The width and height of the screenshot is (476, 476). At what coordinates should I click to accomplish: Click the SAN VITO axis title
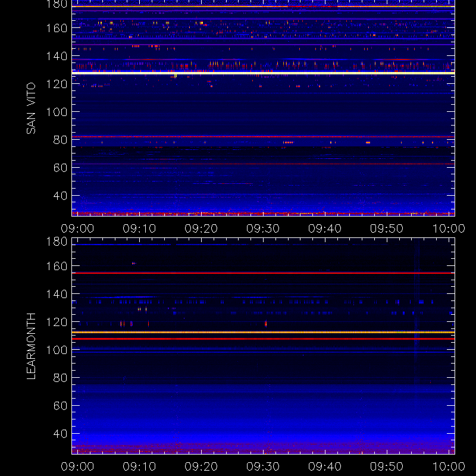[x=31, y=108]
